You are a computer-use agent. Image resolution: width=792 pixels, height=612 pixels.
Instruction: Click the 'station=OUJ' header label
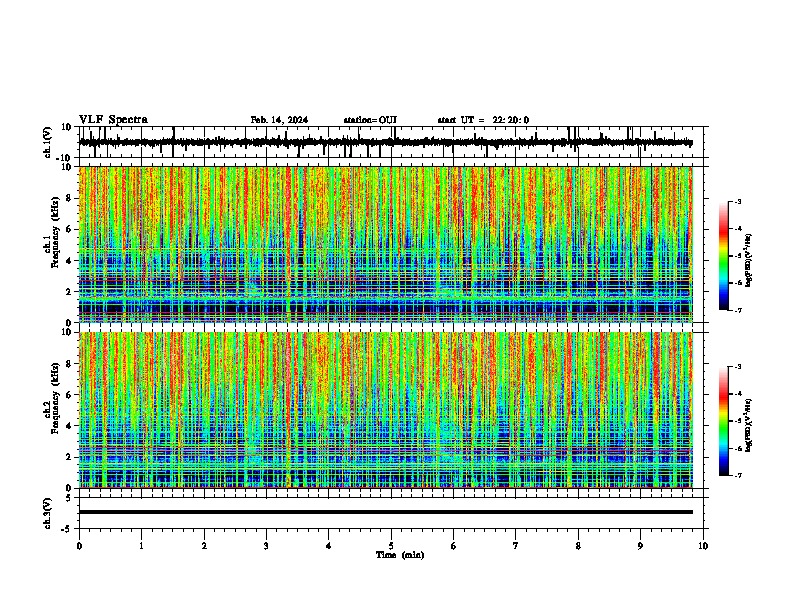pos(370,120)
